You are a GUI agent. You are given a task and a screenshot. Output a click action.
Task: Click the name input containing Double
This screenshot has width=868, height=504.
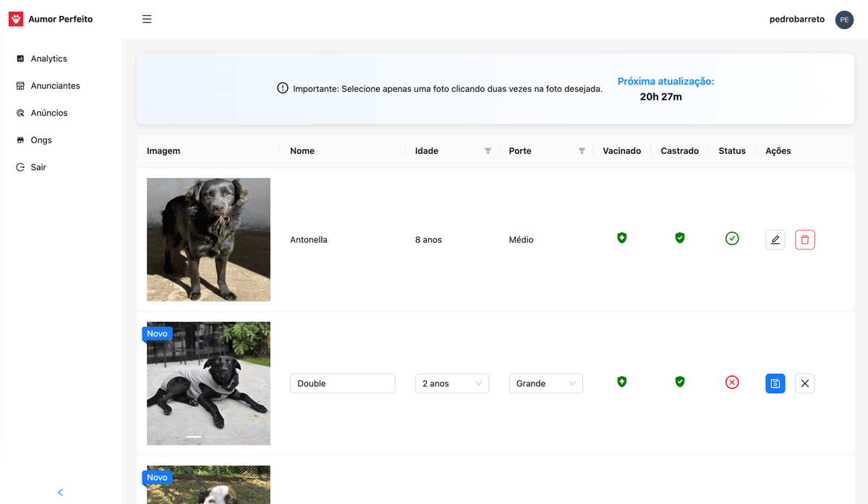pos(343,383)
